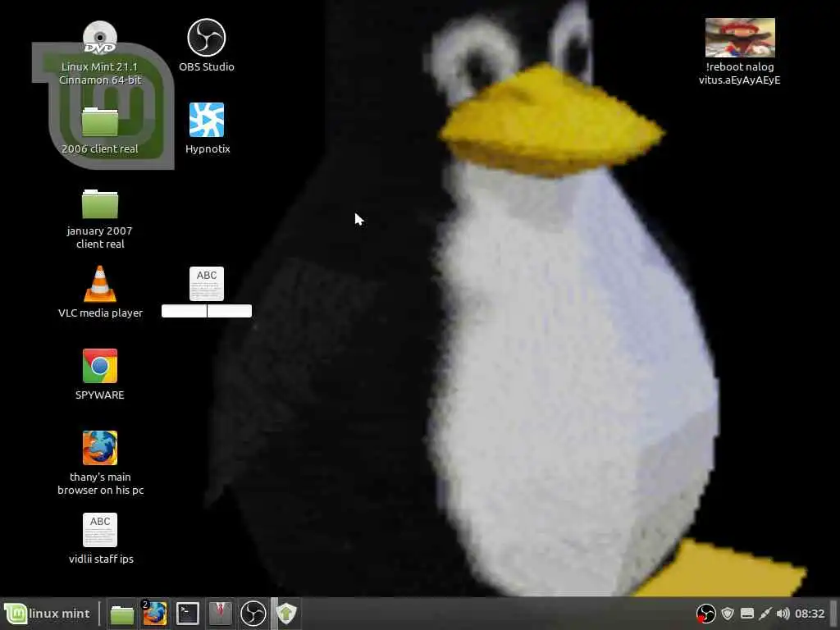840x630 pixels.
Task: Open the terminal from the taskbar
Action: (188, 614)
